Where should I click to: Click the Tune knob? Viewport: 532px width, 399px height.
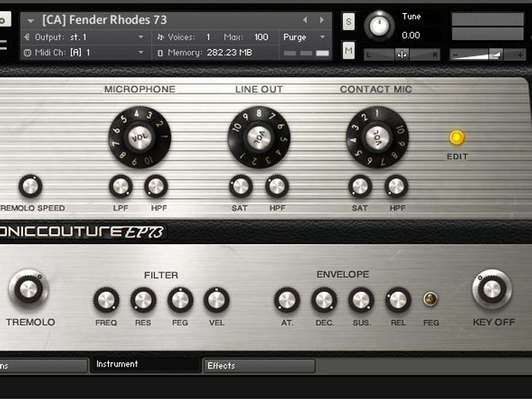[379, 26]
